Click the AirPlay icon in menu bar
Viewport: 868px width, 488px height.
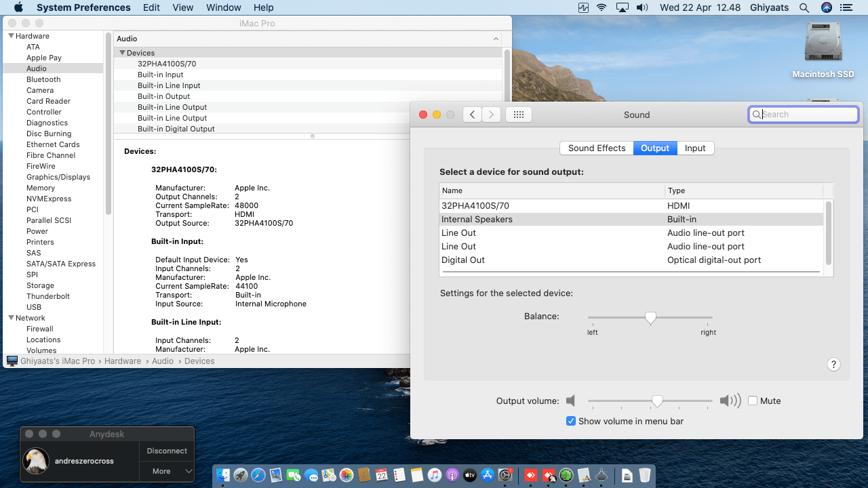tap(623, 7)
